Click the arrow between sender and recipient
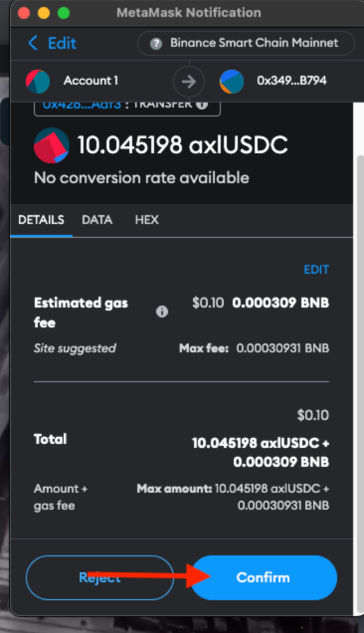Screen dimensions: 364x633 click(x=189, y=82)
